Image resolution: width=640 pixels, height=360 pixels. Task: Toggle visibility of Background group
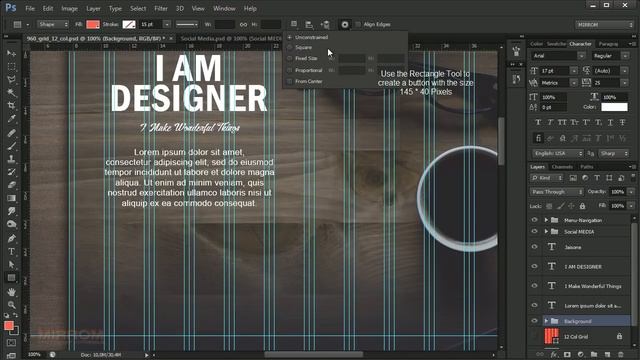(x=534, y=321)
